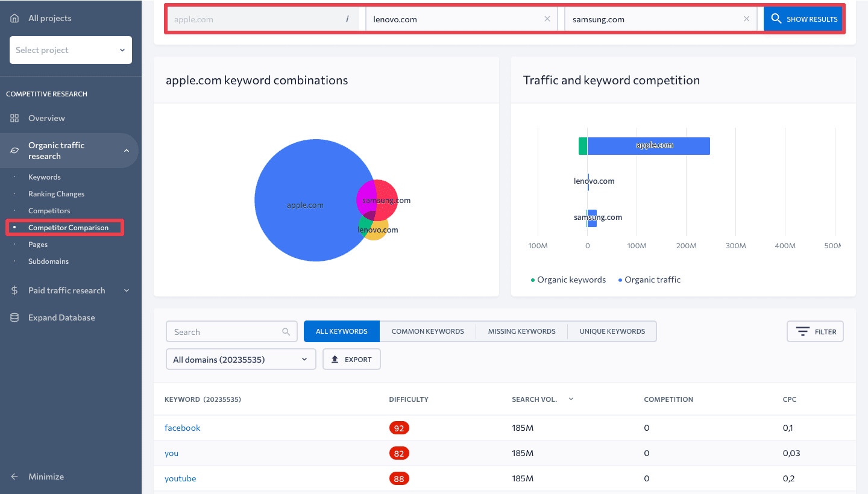Open the Select project dropdown

tap(71, 50)
